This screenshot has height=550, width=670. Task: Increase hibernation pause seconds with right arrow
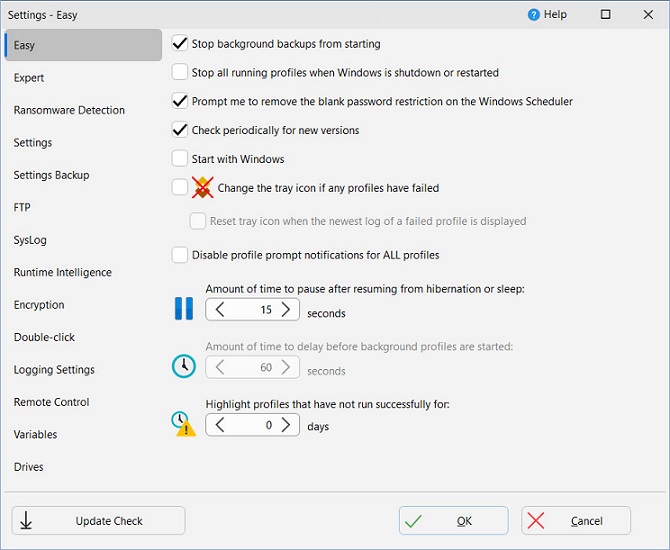coord(285,309)
